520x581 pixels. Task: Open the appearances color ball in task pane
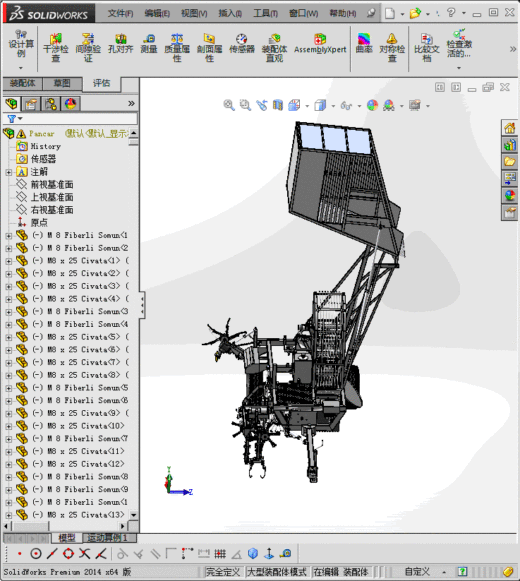coord(510,195)
